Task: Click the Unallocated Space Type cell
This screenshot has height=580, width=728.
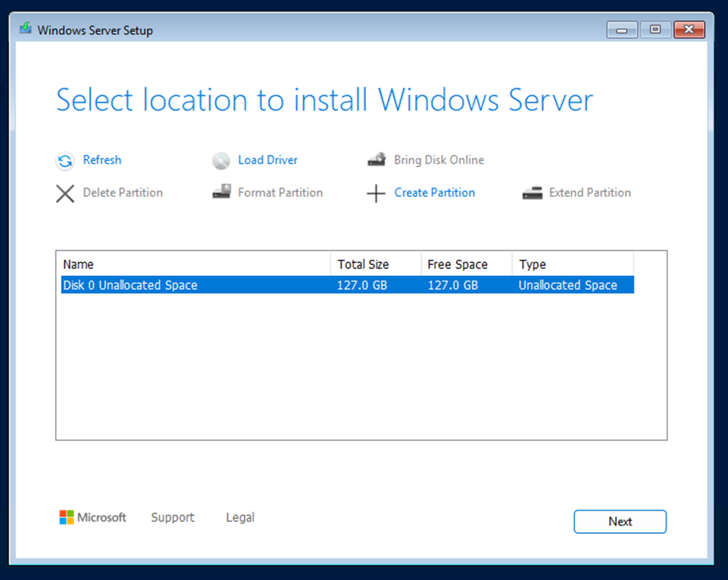Action: click(x=567, y=285)
